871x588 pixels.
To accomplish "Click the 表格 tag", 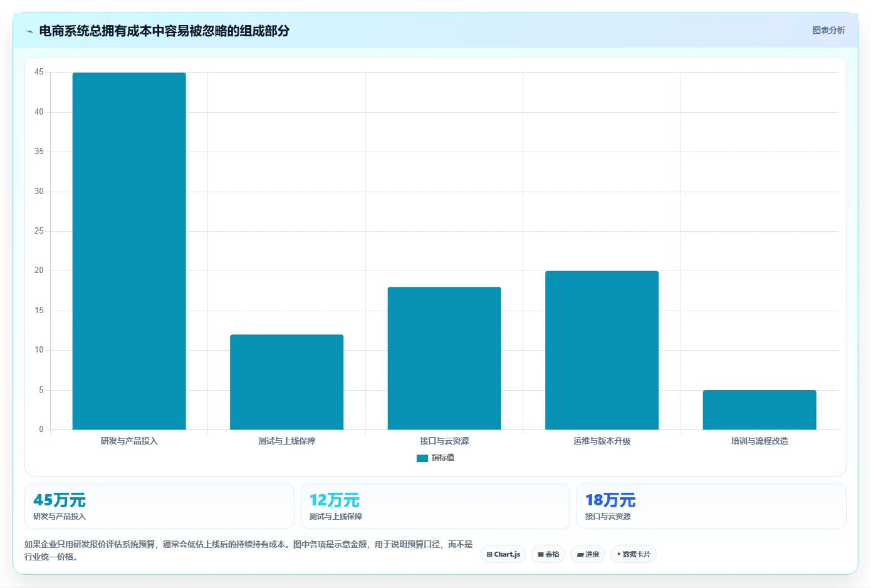I will tap(548, 554).
